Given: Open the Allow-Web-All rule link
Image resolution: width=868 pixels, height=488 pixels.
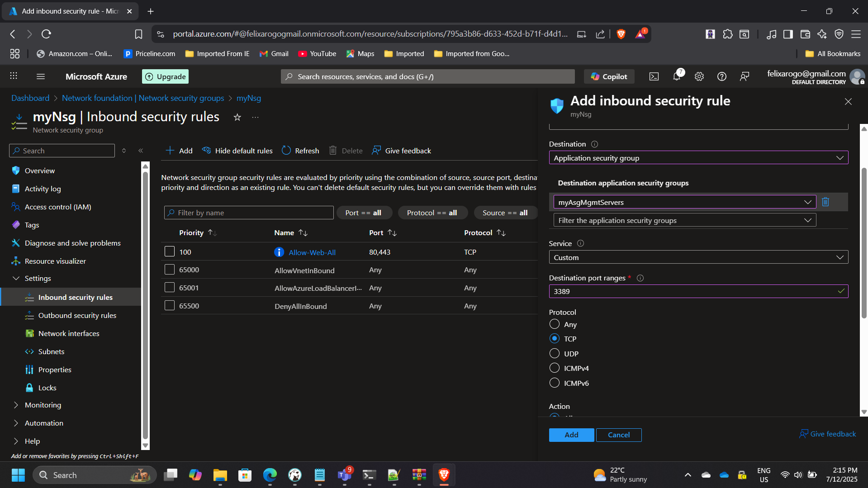Looking at the screenshot, I should 312,252.
